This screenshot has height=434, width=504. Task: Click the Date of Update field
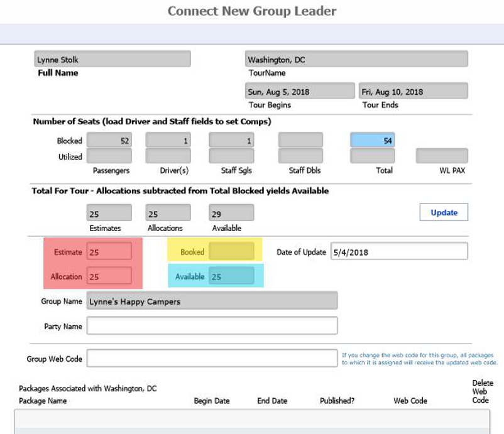[399, 252]
